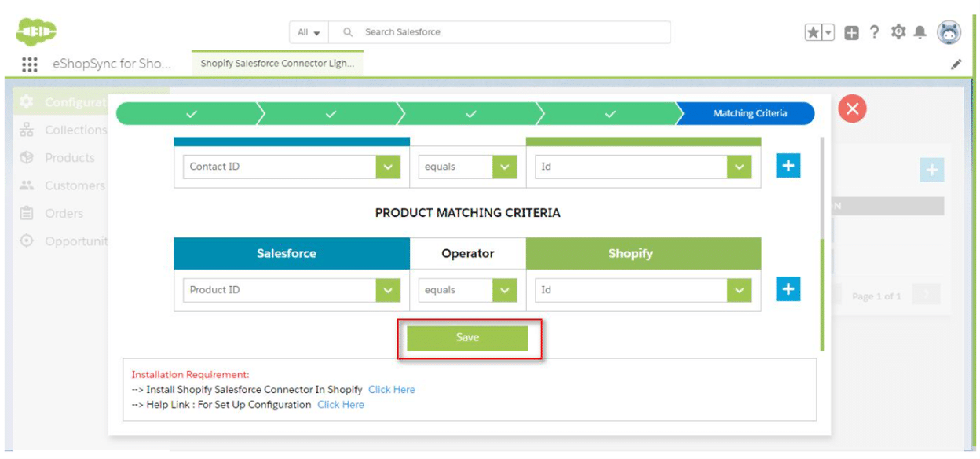Click the Installation Requirement text

pyautogui.click(x=190, y=375)
